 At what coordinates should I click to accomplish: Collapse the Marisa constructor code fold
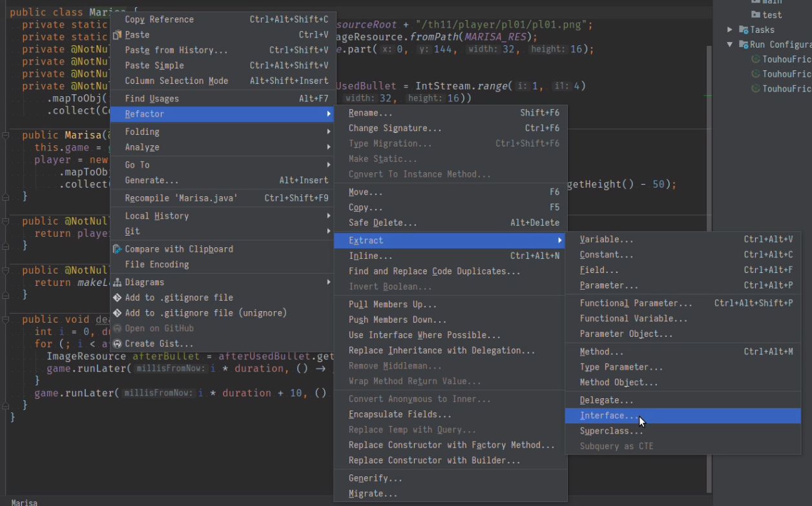click(x=5, y=136)
